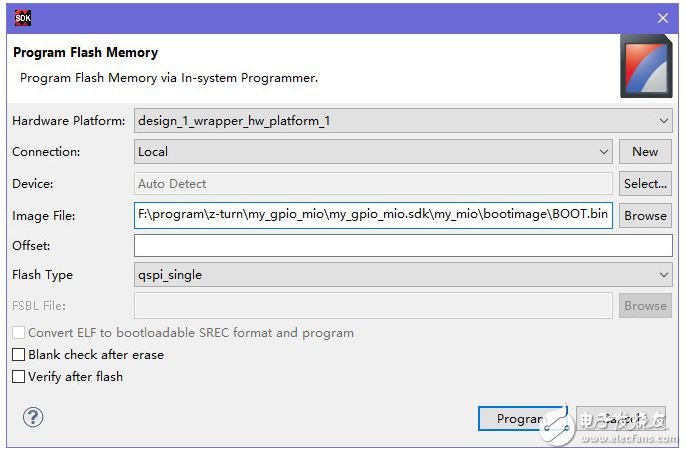Check Convert ELF to bootloadable SREC option
This screenshot has width=687, height=455.
point(18,333)
